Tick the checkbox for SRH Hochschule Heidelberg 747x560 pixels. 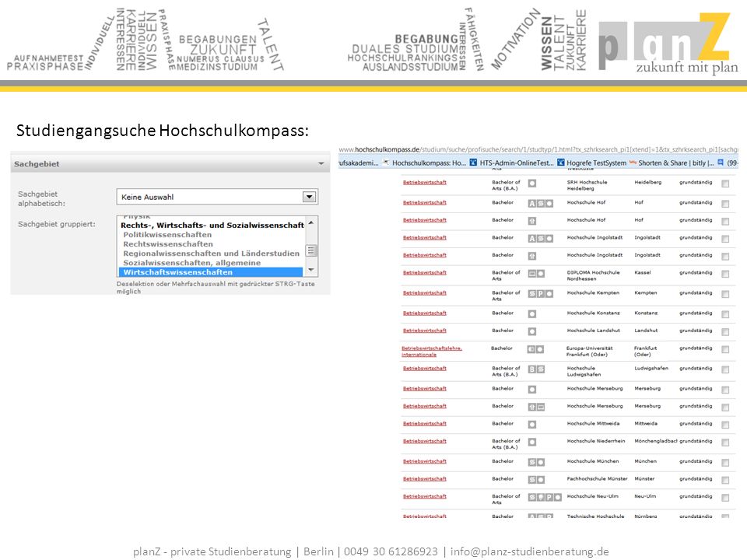click(725, 184)
